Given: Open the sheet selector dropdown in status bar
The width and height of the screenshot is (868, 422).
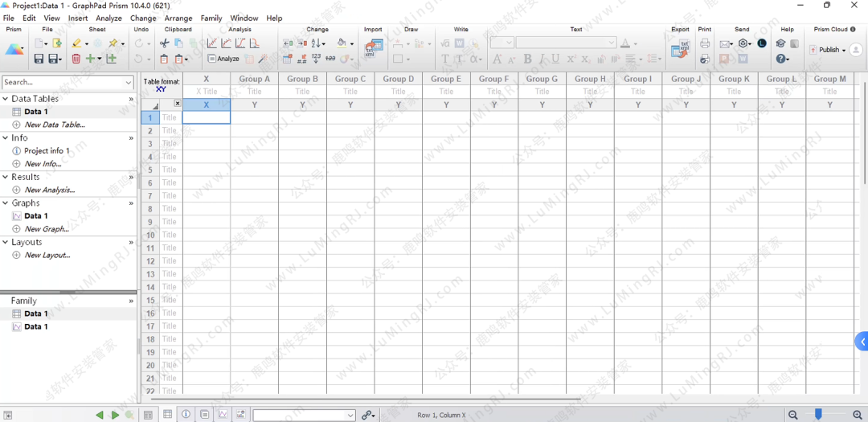Looking at the screenshot, I should click(304, 416).
